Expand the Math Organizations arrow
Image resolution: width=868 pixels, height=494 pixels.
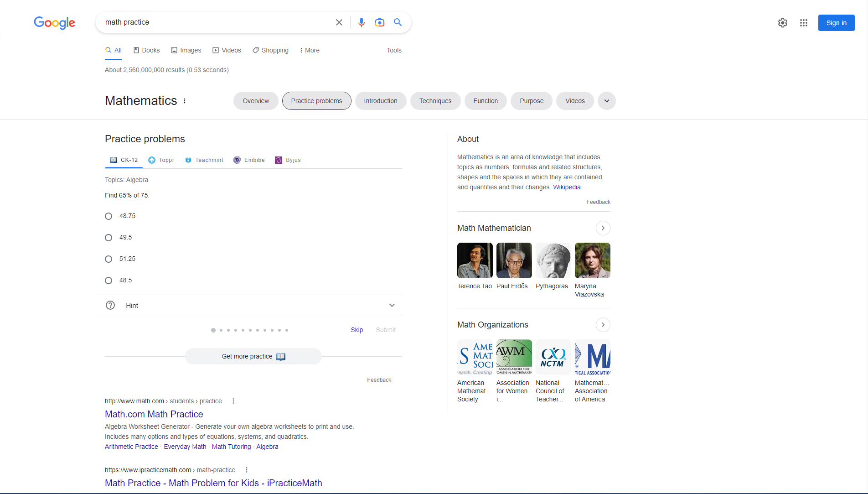(x=603, y=325)
